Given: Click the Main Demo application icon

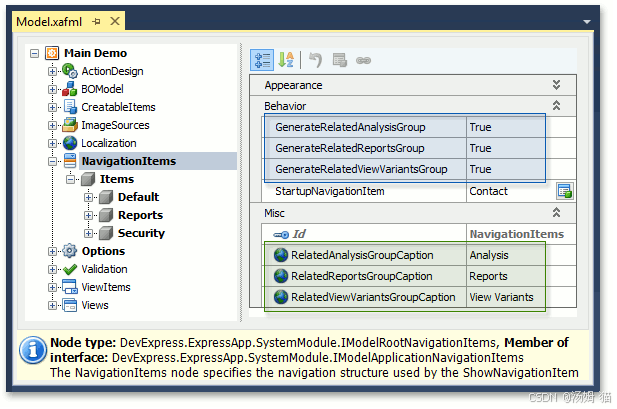Looking at the screenshot, I should pyautogui.click(x=52, y=53).
